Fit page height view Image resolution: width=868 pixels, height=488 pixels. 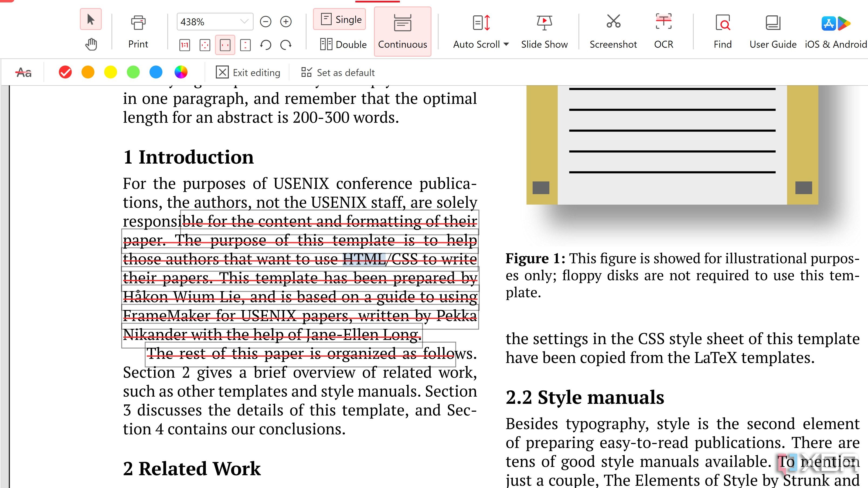click(245, 45)
